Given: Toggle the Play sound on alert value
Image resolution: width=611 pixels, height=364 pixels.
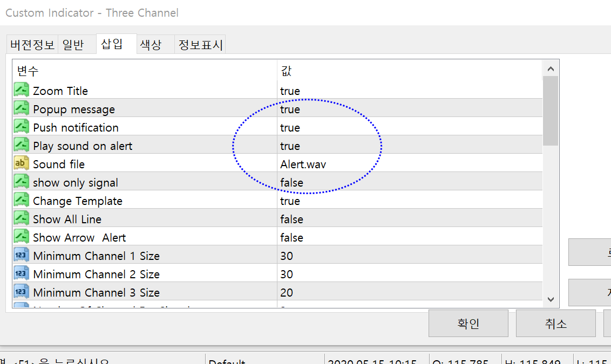Looking at the screenshot, I should [x=290, y=146].
